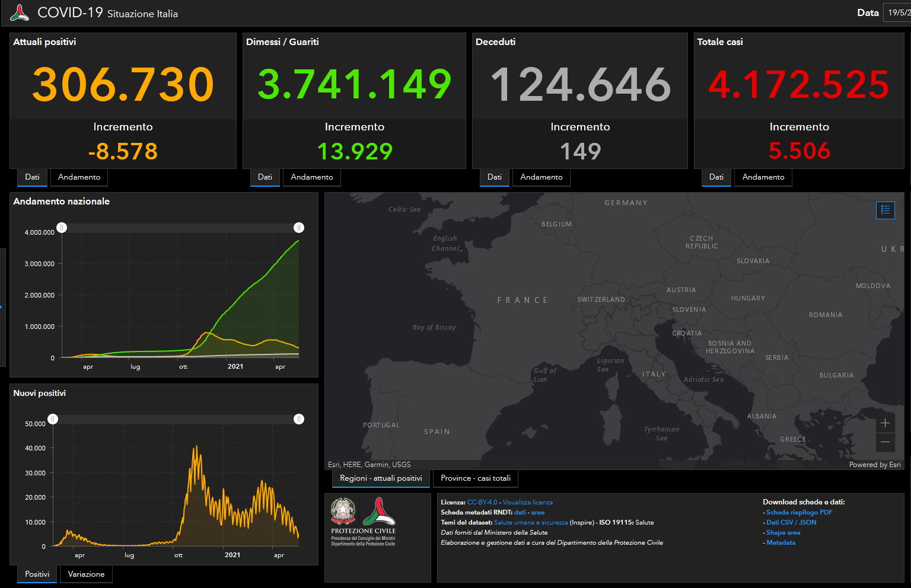Zoom out on the Europe map

pos(885,442)
